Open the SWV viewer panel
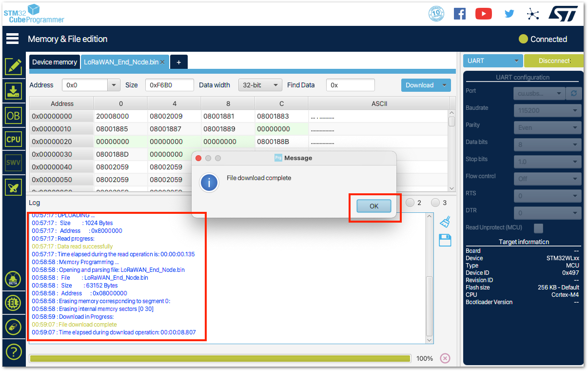The height and width of the screenshot is (371, 588). click(x=14, y=163)
